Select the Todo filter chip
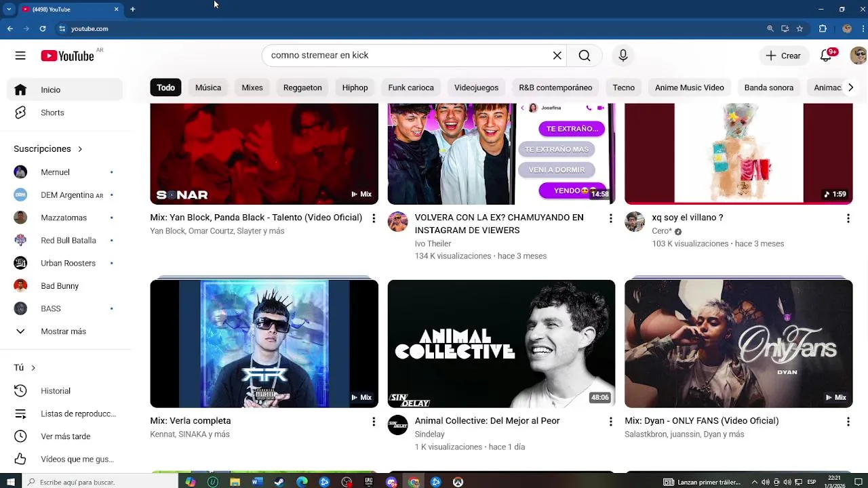The height and width of the screenshot is (488, 868). coord(165,87)
